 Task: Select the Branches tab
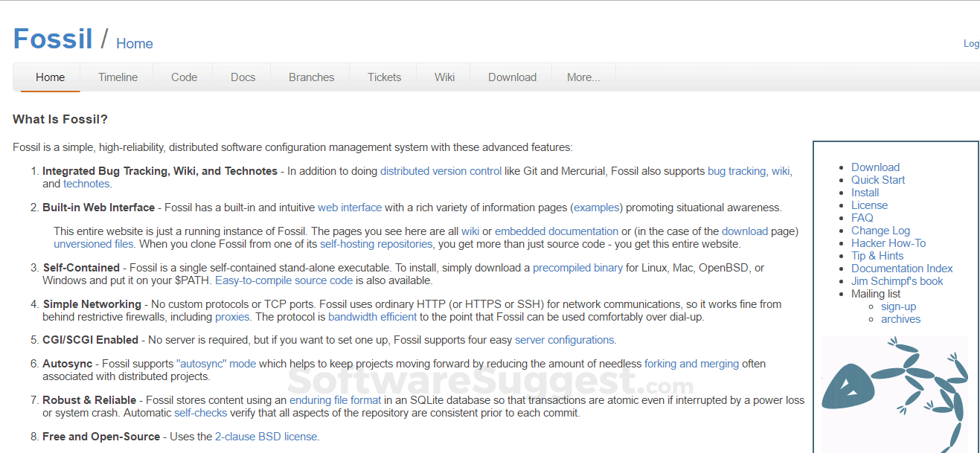click(311, 77)
